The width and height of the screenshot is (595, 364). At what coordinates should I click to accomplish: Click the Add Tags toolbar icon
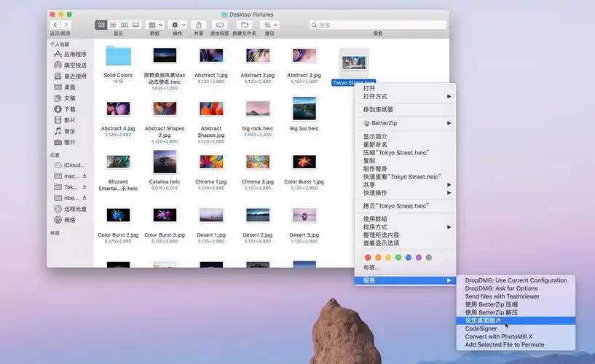(219, 25)
